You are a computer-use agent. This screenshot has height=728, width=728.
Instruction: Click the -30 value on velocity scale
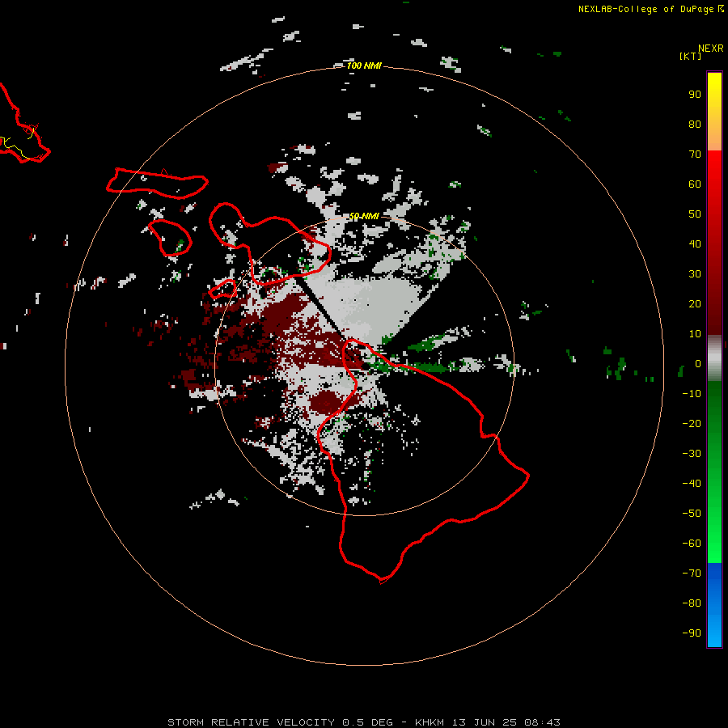click(692, 454)
